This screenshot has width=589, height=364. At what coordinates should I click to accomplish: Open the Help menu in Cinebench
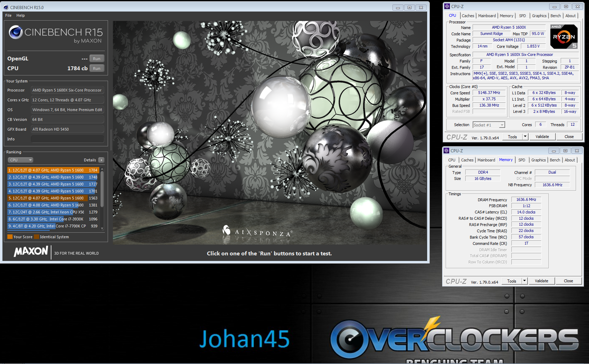click(x=21, y=15)
